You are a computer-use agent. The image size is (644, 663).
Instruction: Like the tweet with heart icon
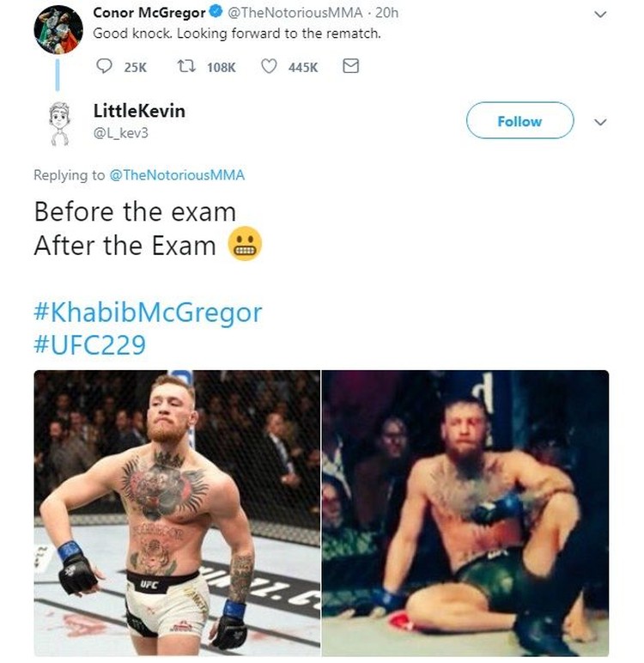pos(269,66)
